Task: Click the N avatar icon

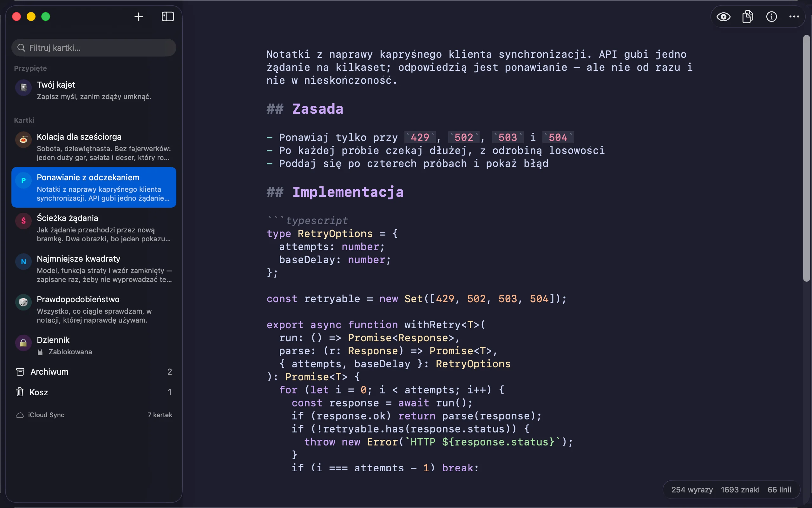Action: coord(23,262)
